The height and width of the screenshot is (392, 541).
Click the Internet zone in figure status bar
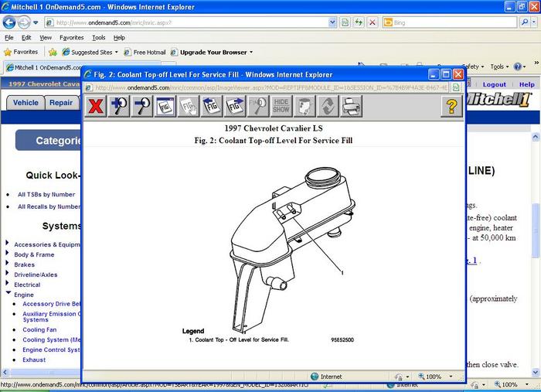pos(326,377)
